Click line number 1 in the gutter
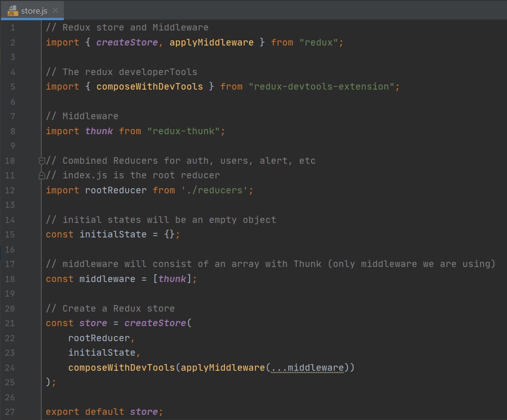 click(12, 28)
